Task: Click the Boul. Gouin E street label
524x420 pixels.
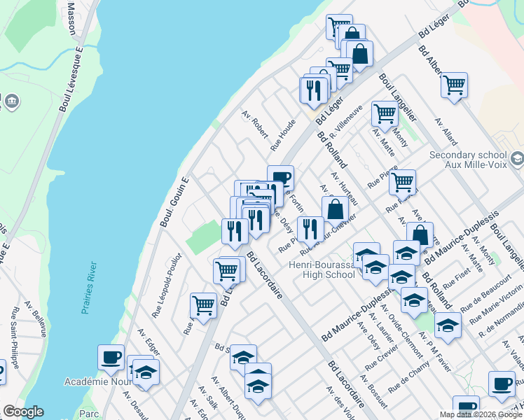Action: 174,202
